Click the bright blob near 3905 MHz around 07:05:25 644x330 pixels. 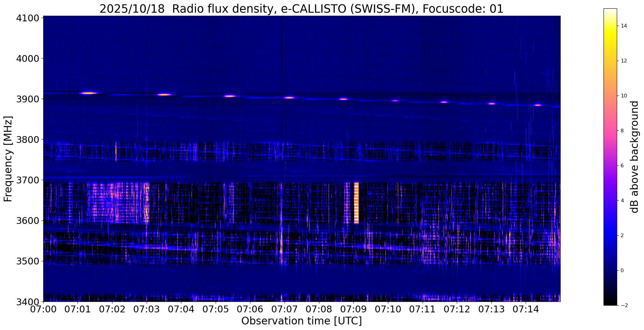229,96
